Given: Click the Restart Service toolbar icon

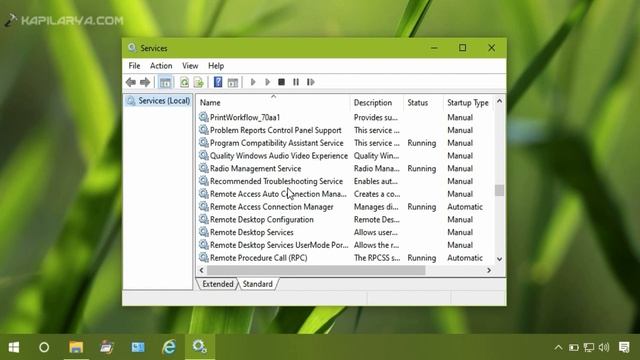Looking at the screenshot, I should 311,82.
